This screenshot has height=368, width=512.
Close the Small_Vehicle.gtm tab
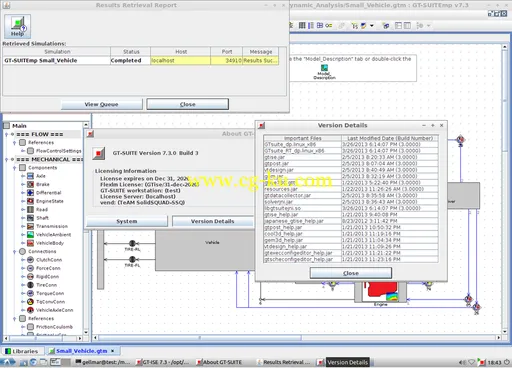(113, 351)
